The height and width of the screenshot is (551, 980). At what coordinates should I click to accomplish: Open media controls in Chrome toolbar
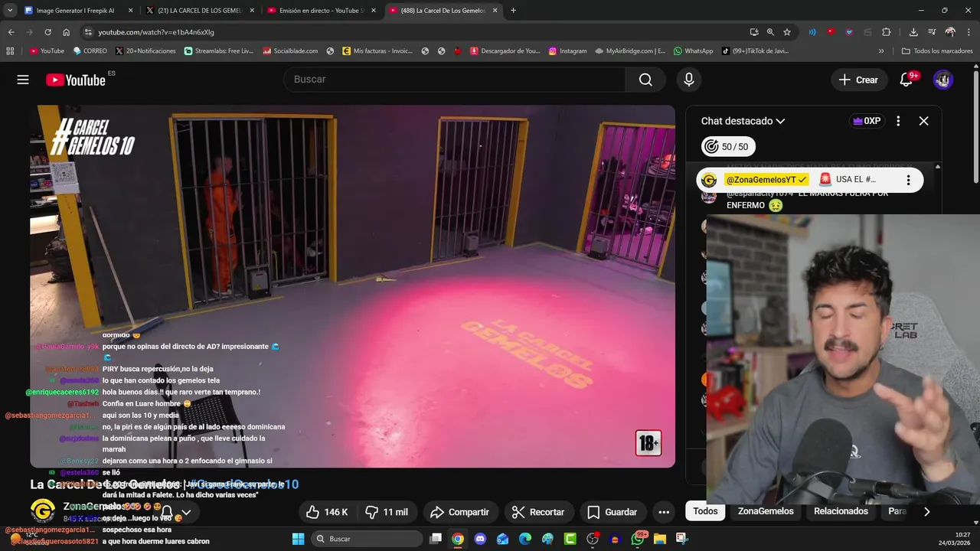tap(932, 32)
